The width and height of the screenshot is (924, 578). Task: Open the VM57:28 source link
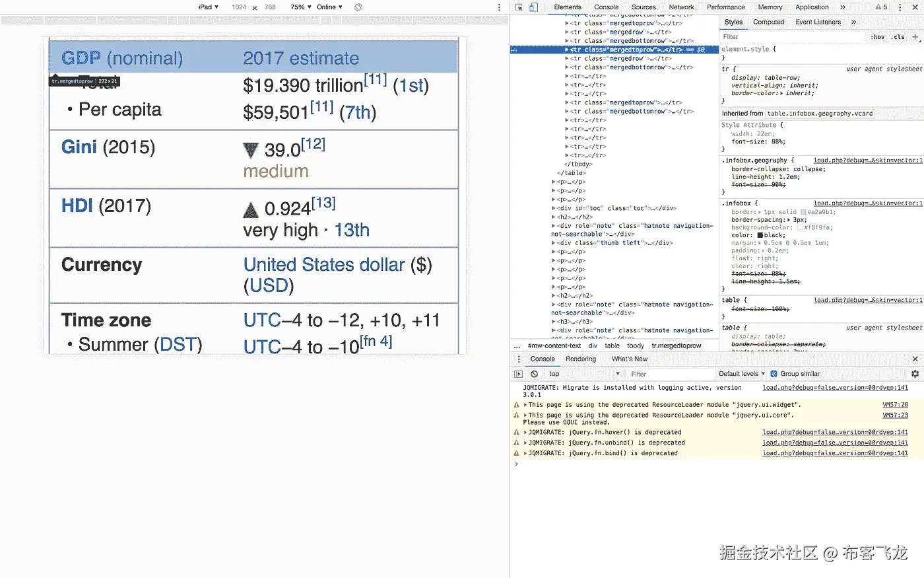coord(896,405)
